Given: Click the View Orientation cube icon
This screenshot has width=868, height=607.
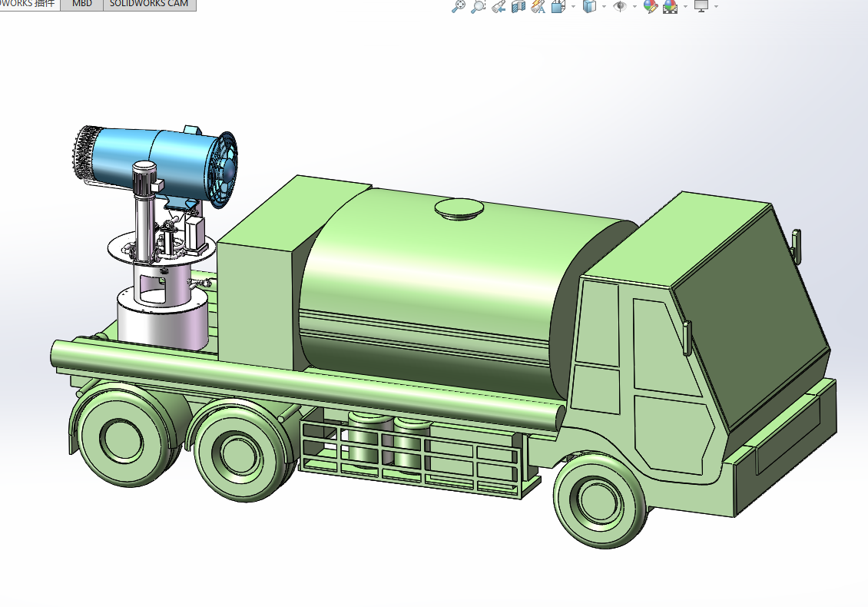Looking at the screenshot, I should tap(558, 6).
